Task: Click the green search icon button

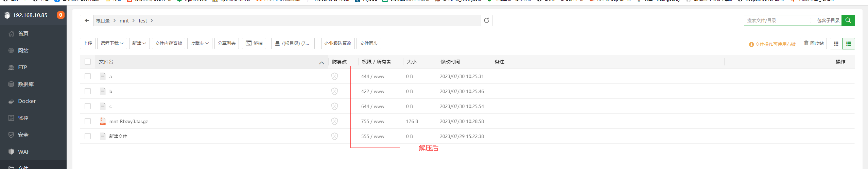Action: (x=848, y=20)
